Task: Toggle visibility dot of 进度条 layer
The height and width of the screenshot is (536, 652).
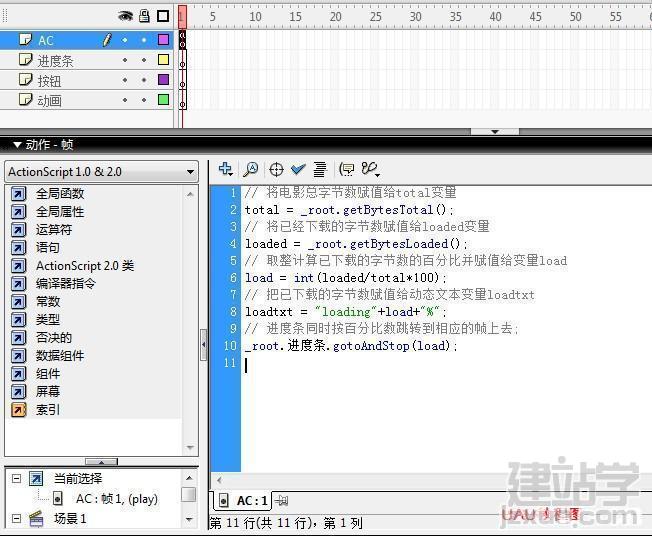Action: tap(125, 60)
